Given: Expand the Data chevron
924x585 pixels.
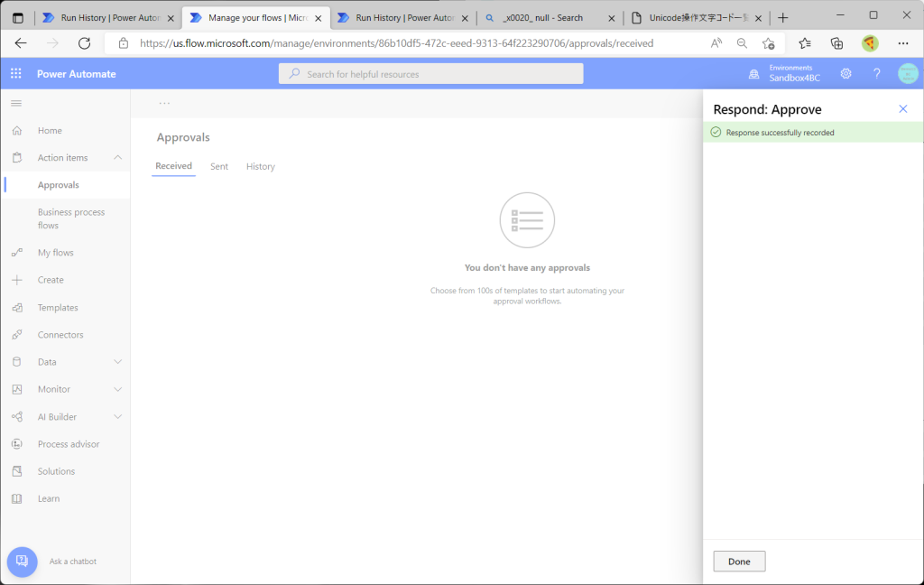Looking at the screenshot, I should tap(118, 361).
